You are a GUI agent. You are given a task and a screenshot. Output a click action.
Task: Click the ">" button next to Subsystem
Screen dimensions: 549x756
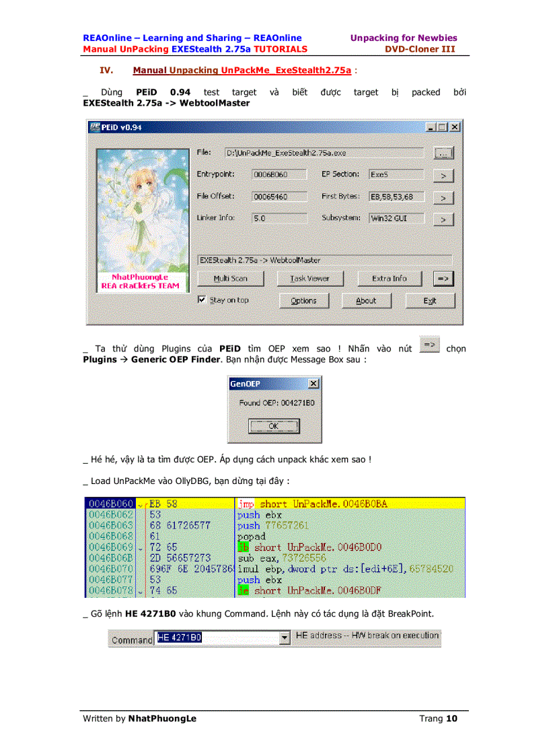[443, 218]
